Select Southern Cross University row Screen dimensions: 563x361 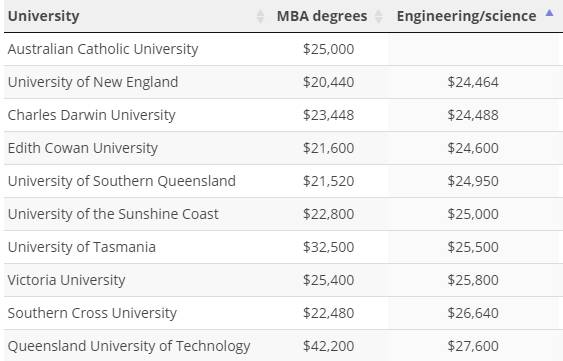[x=284, y=313]
